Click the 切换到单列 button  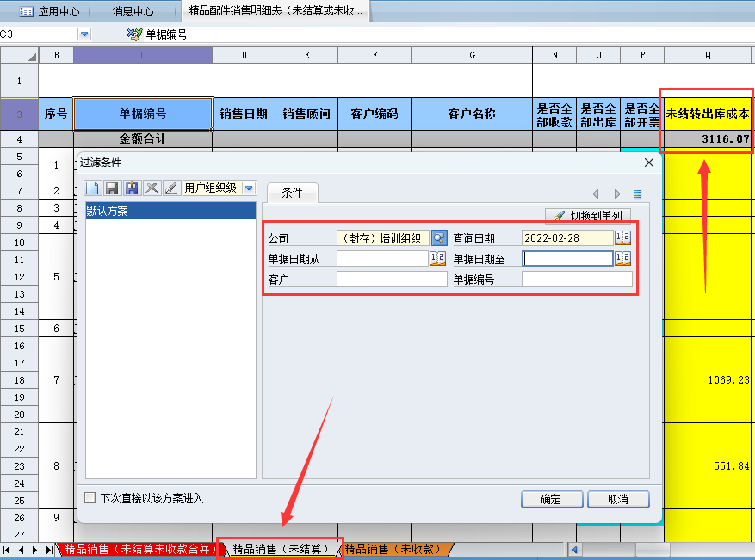coord(588,216)
